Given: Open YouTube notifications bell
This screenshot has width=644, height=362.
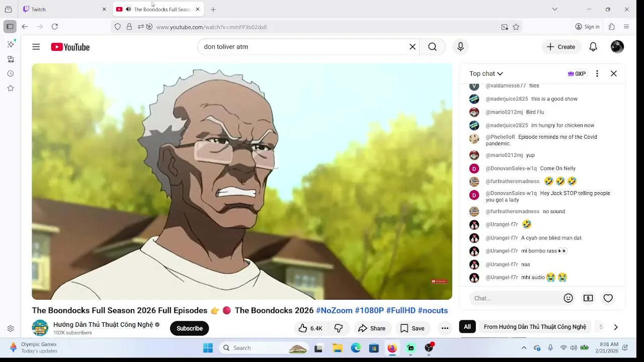Looking at the screenshot, I should (x=593, y=47).
